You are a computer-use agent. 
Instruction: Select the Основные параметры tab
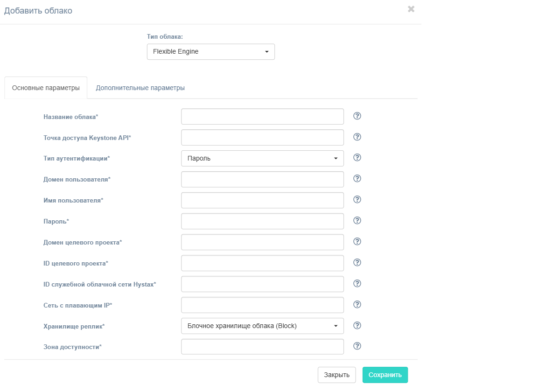click(x=46, y=88)
